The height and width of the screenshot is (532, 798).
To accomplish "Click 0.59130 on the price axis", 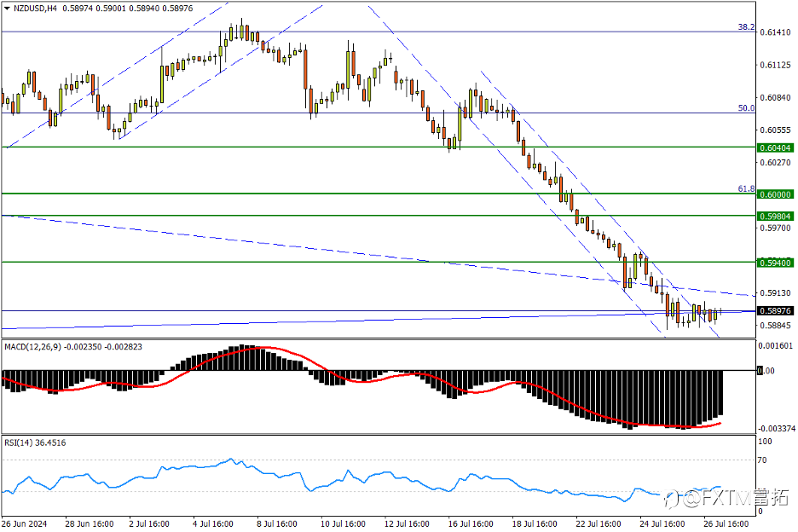I will tap(776, 293).
